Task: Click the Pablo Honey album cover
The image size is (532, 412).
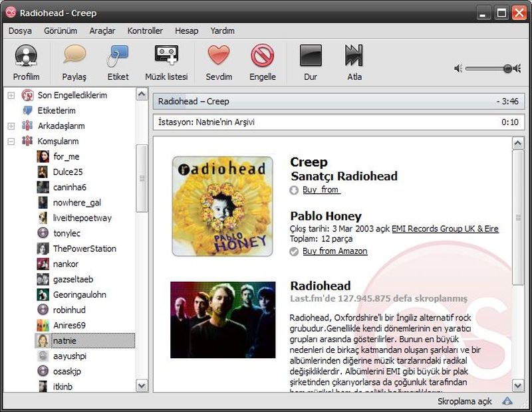Action: [x=222, y=206]
